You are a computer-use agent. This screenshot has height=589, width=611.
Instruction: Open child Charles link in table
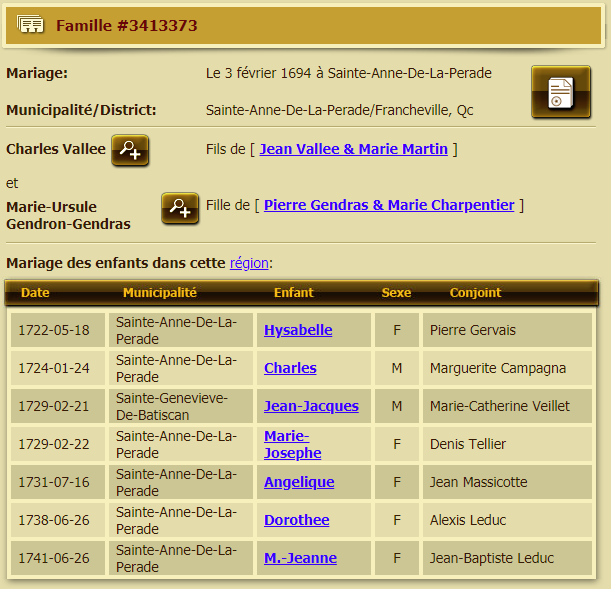coord(290,368)
